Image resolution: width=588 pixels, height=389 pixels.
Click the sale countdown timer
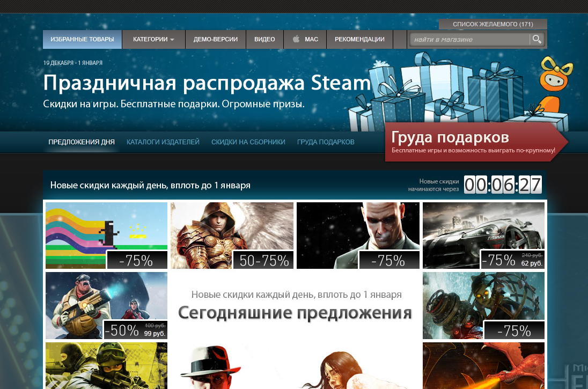pos(503,185)
